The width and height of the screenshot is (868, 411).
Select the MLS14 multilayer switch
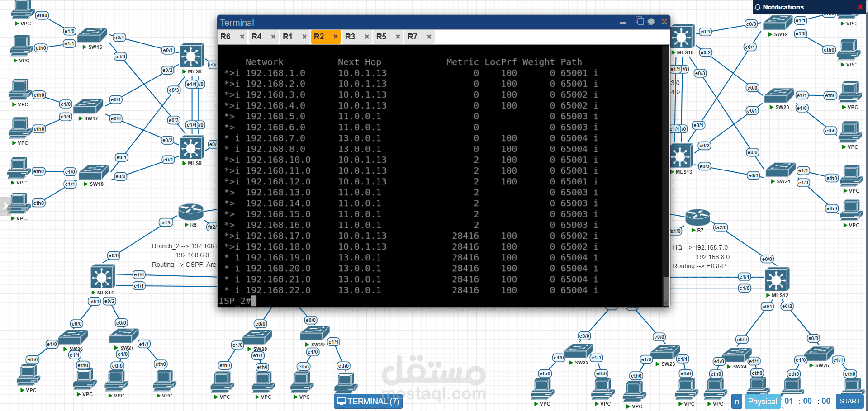tap(103, 277)
